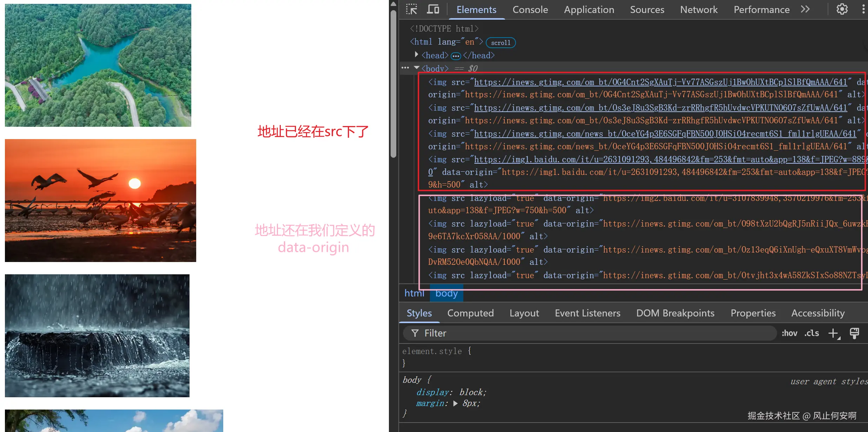Expand the margin shorthand property triangle
Image resolution: width=868 pixels, height=432 pixels.
point(455,404)
